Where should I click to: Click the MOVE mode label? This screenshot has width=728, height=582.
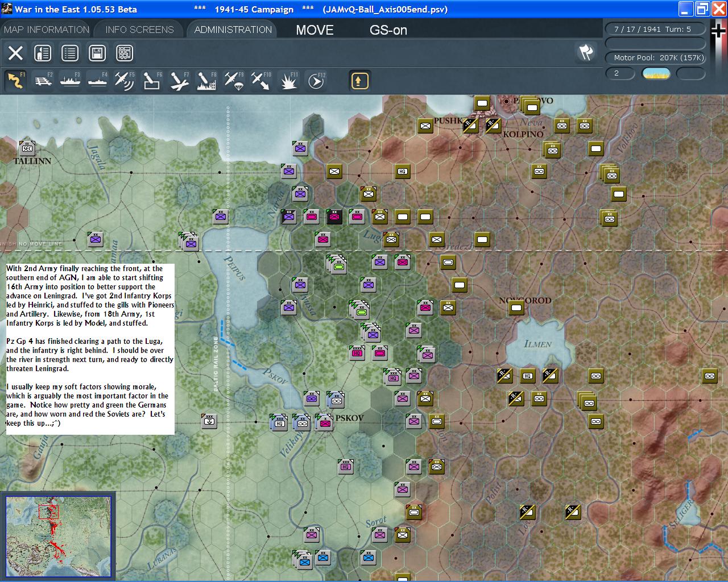[315, 30]
